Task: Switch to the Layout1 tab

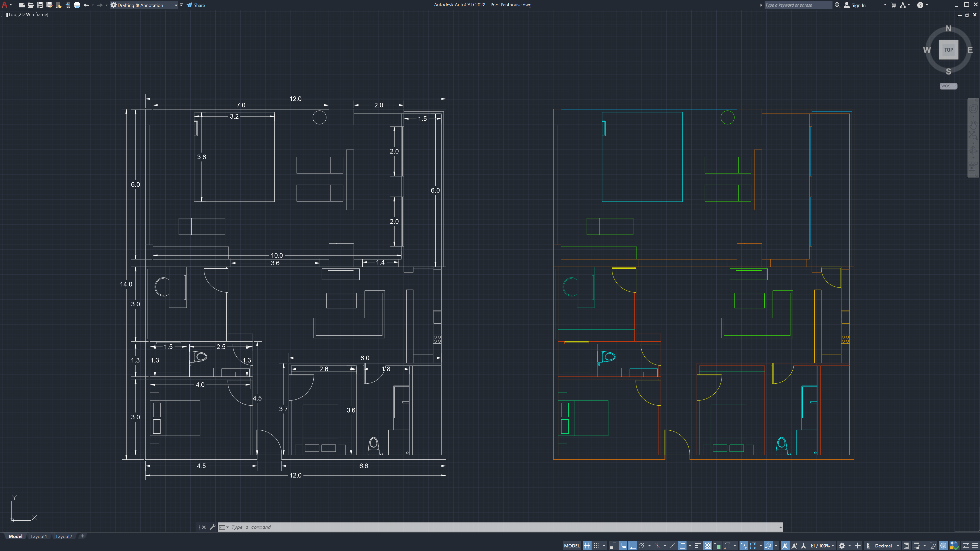Action: pos(39,536)
